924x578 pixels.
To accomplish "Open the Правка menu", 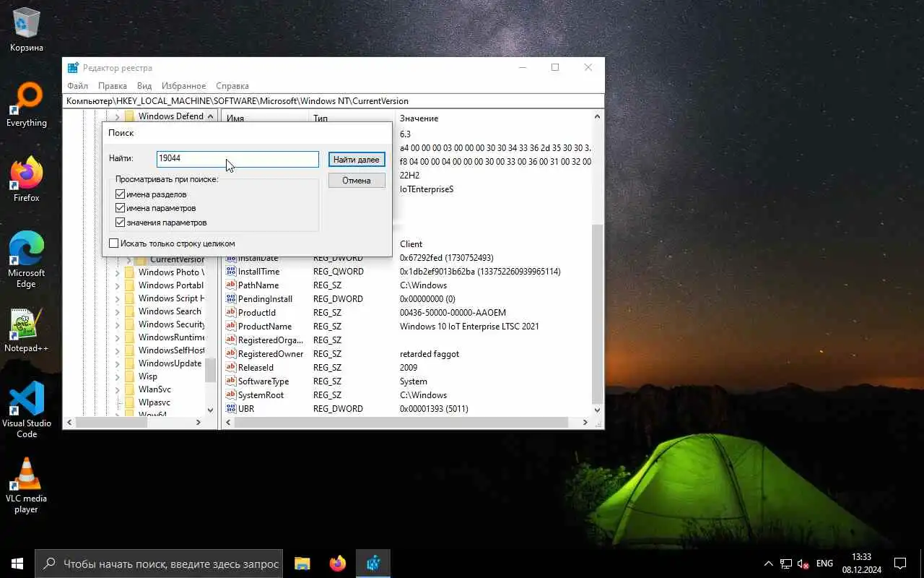I will coord(113,86).
